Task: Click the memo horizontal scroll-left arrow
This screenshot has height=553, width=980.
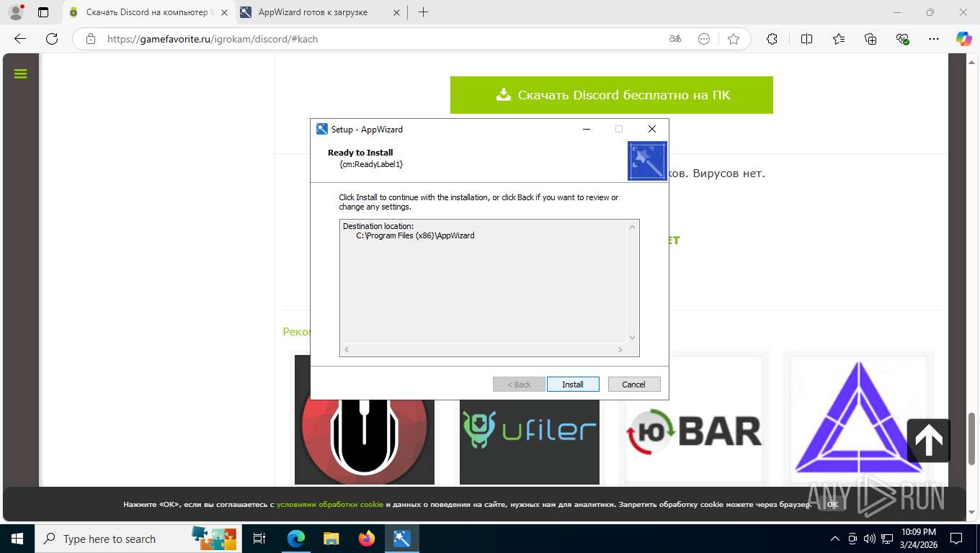Action: coord(347,350)
